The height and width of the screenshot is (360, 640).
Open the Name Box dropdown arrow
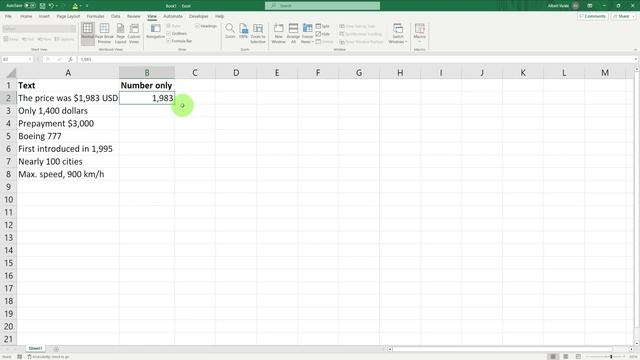pyautogui.click(x=30, y=59)
